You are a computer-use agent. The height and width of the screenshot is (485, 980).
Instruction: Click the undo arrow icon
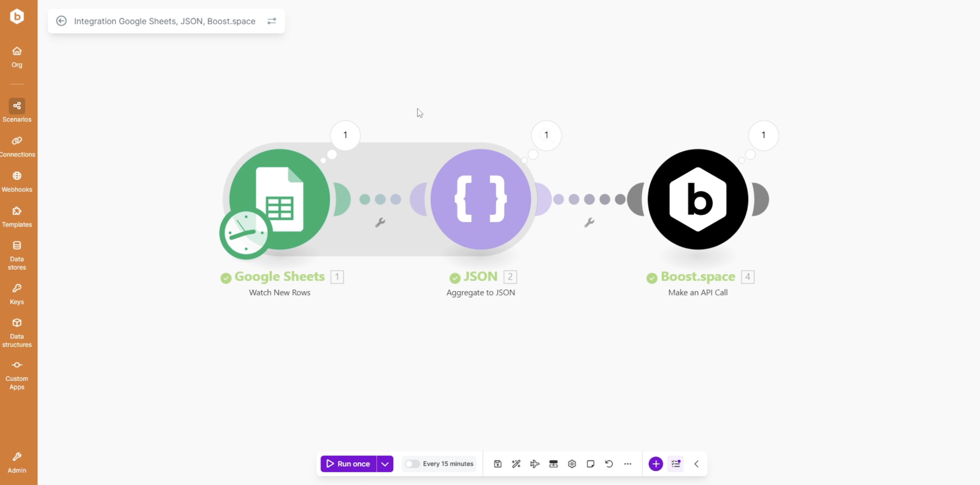[609, 464]
